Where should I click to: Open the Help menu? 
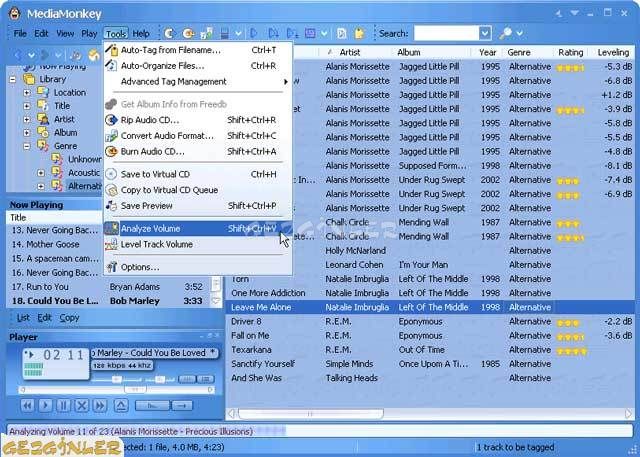tap(141, 33)
